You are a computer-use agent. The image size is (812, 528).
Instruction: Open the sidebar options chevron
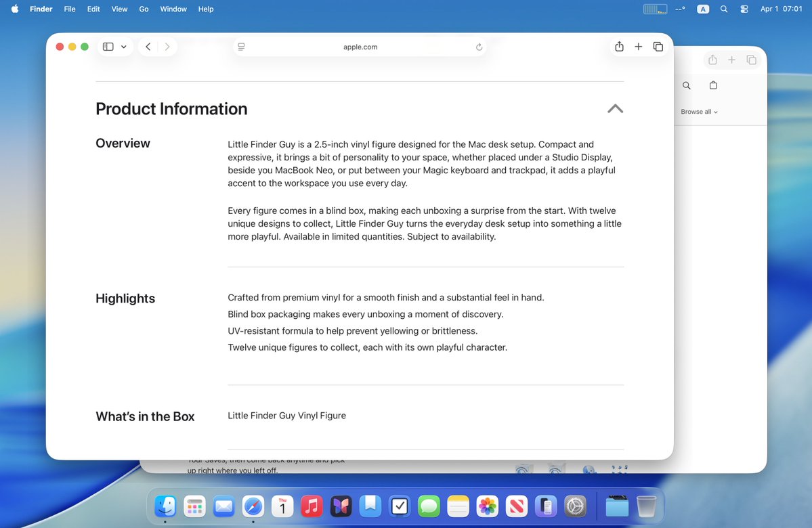[123, 46]
